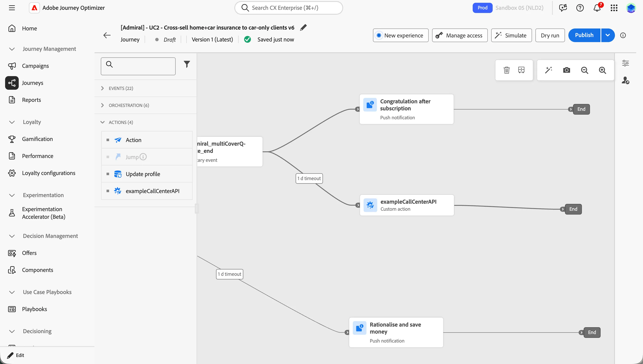Collapse the ACTIONS (4) section
This screenshot has height=364, width=643.
pyautogui.click(x=145, y=122)
